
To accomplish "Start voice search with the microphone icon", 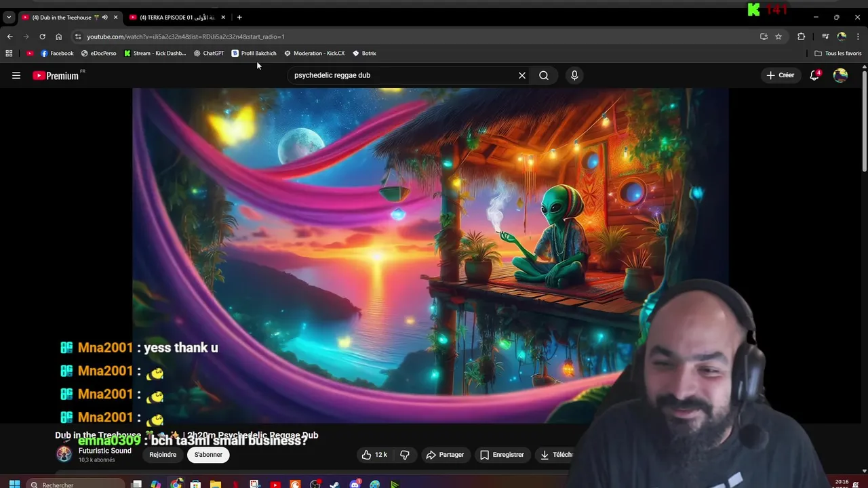I will pos(574,75).
